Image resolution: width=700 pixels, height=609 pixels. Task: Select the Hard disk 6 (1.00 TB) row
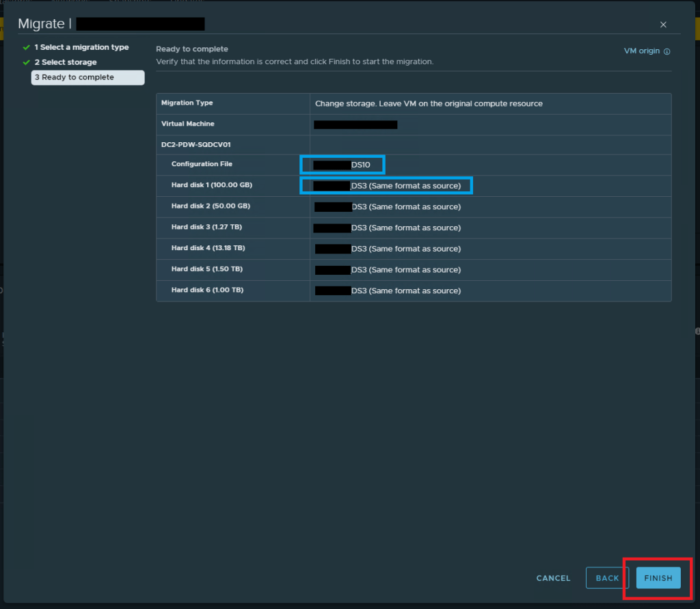tap(206, 290)
